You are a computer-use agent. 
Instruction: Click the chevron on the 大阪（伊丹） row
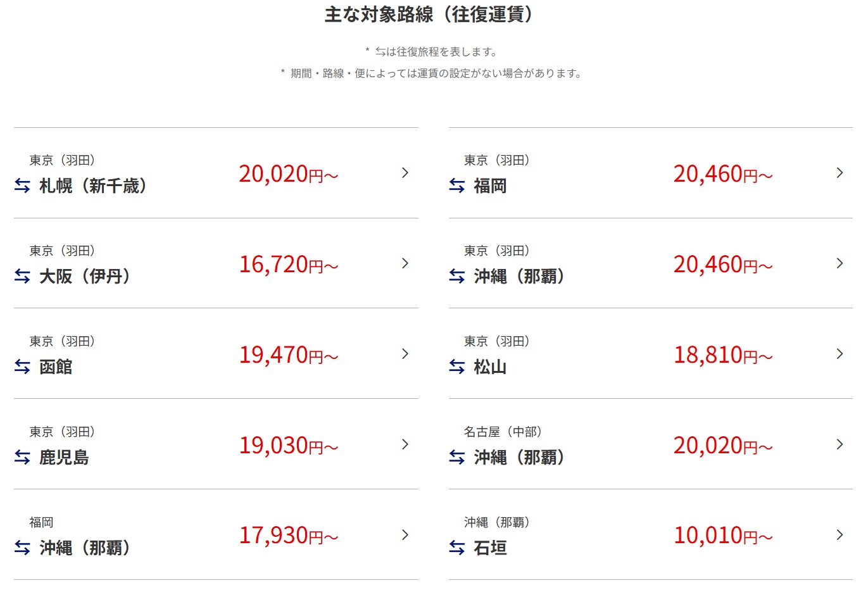point(405,263)
